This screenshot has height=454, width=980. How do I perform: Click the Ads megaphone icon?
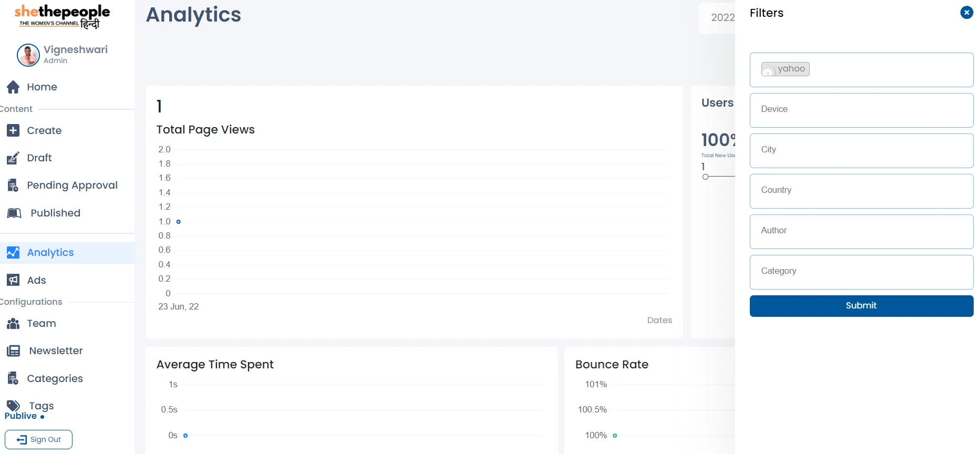click(x=13, y=280)
